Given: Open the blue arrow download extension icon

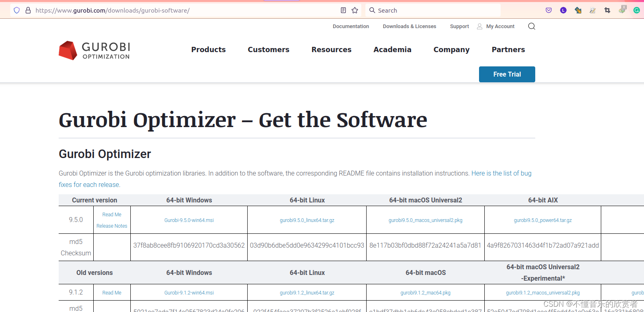Looking at the screenshot, I should tap(578, 10).
